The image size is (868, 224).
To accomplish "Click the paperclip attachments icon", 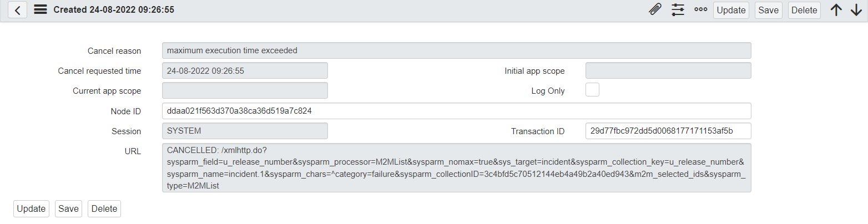I will 655,10.
